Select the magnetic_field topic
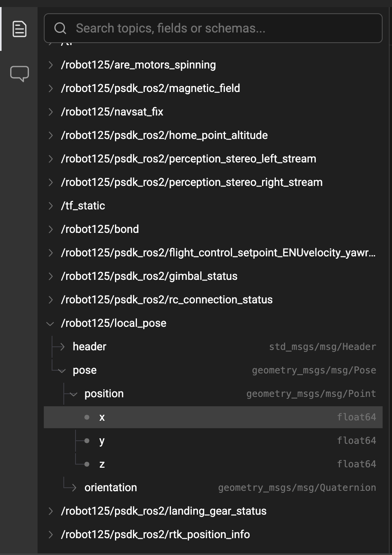The height and width of the screenshot is (555, 392). tap(150, 88)
